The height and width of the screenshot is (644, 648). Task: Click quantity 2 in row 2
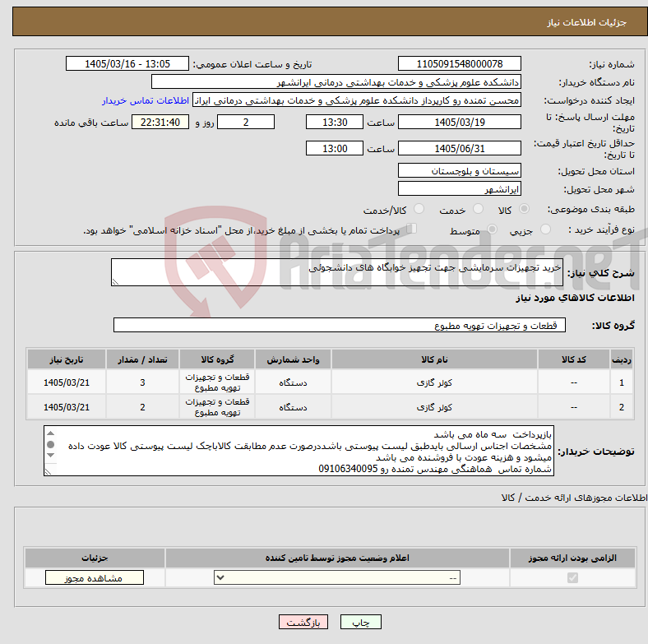click(x=142, y=407)
